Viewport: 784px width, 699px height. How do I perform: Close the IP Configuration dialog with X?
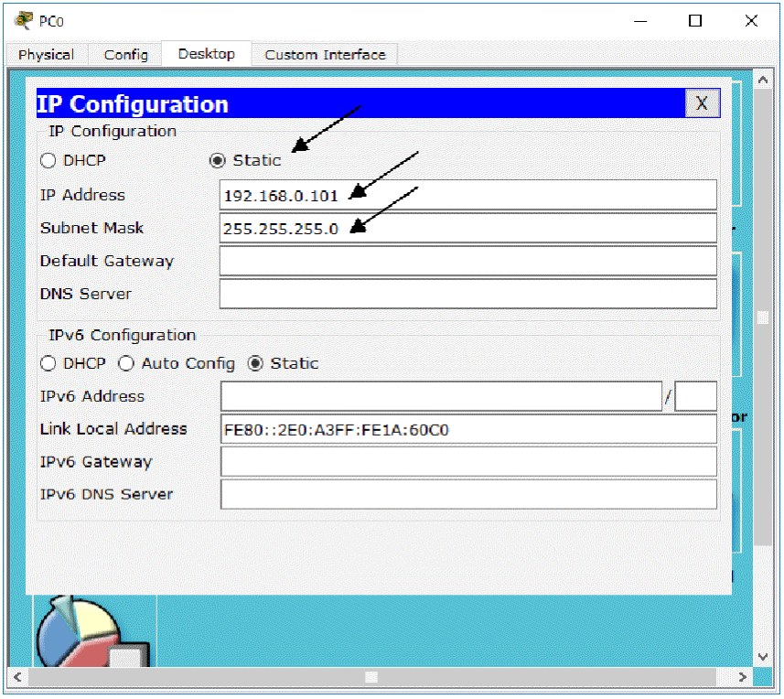(702, 103)
